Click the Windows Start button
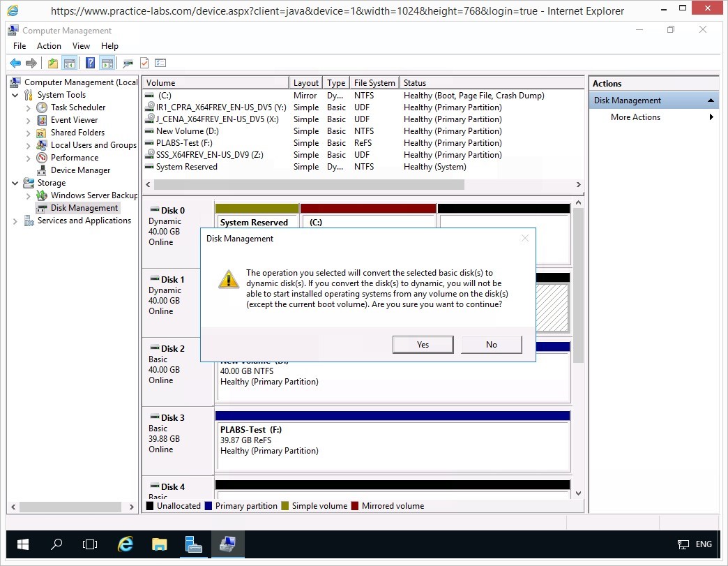 coord(22,544)
